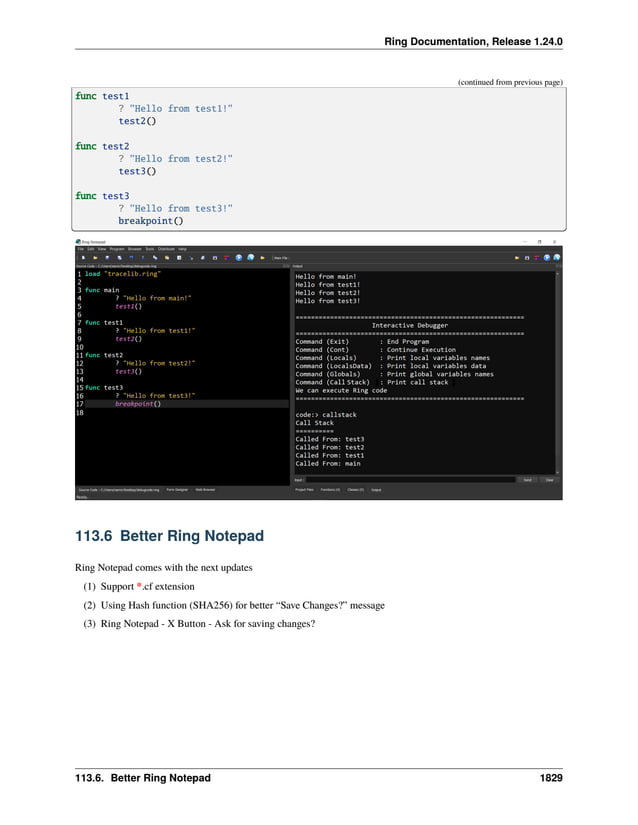Open the View menu
Image resolution: width=638 pixels, height=825 pixels.
[102, 249]
